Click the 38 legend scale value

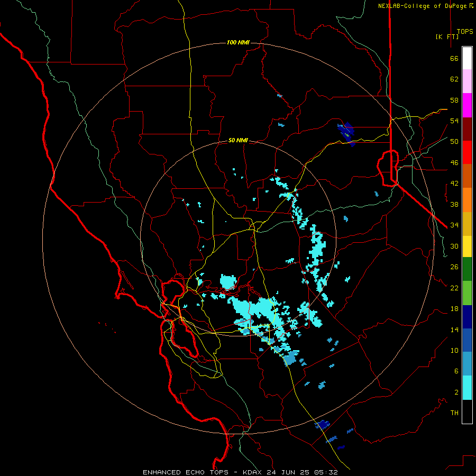pos(454,205)
